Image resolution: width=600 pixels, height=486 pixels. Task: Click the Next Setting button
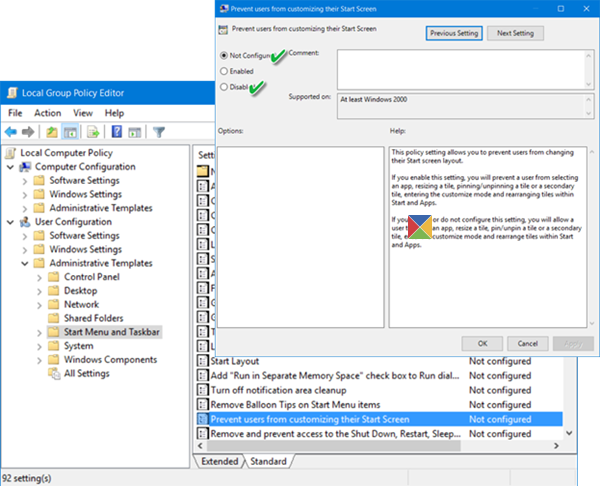click(515, 33)
